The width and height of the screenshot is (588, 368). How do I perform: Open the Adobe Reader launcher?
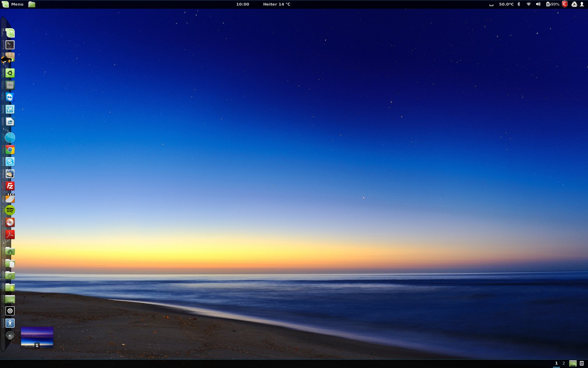point(10,234)
